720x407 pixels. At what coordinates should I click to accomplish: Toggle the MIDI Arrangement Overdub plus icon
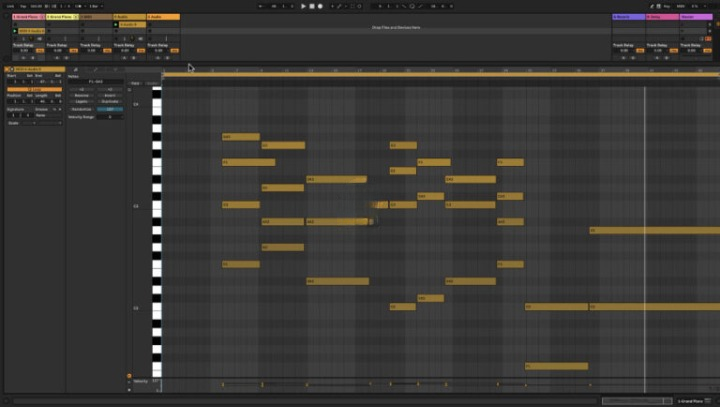(332, 6)
